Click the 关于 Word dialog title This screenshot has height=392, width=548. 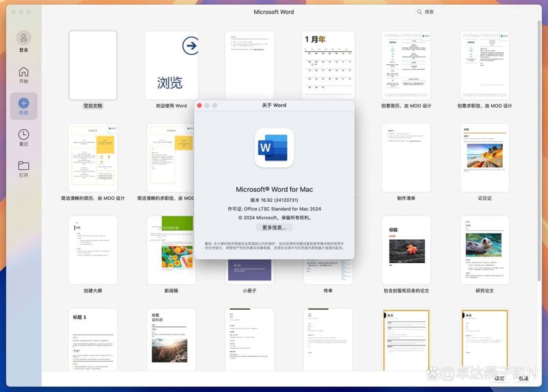coord(274,106)
